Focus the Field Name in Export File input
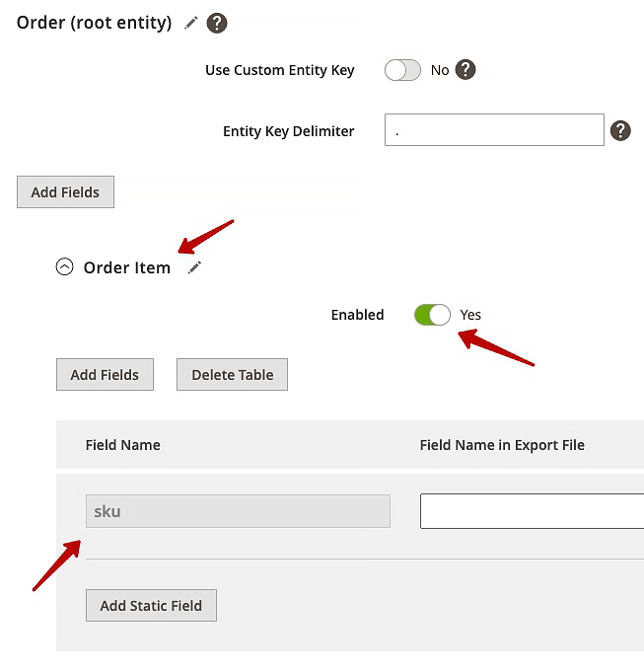This screenshot has height=671, width=644. click(532, 511)
